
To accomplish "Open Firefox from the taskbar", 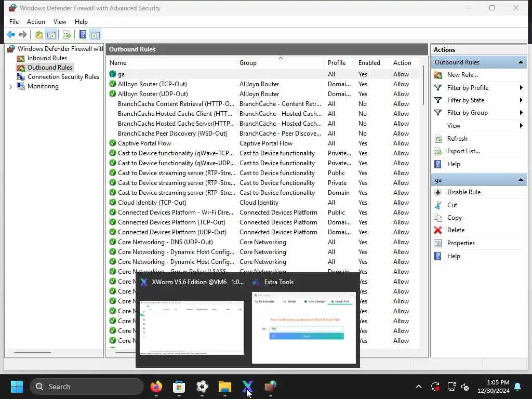I will click(x=156, y=387).
